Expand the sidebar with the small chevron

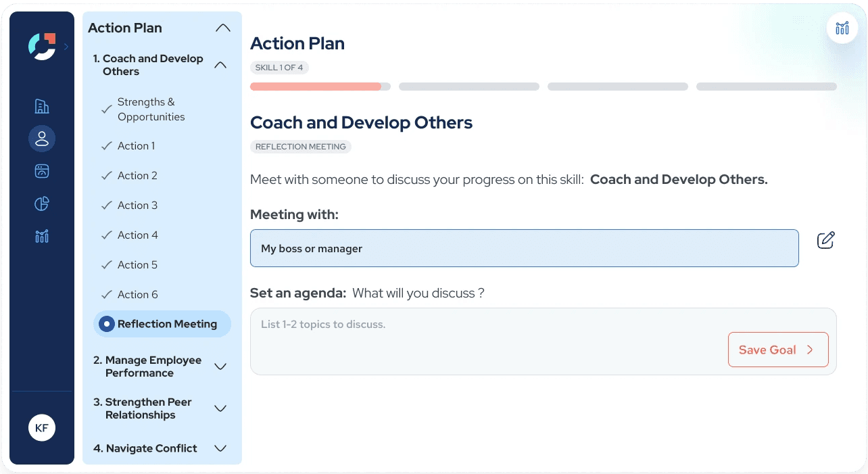click(x=66, y=47)
